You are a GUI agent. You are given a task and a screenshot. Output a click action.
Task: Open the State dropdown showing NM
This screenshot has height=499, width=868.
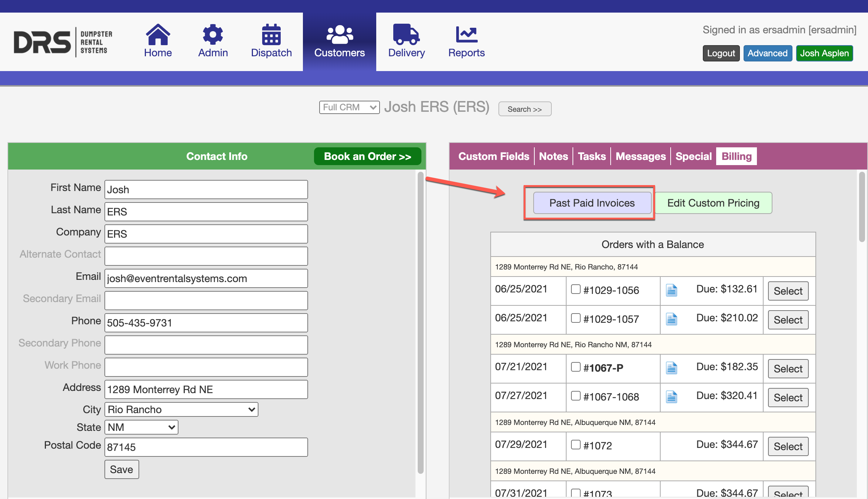141,427
